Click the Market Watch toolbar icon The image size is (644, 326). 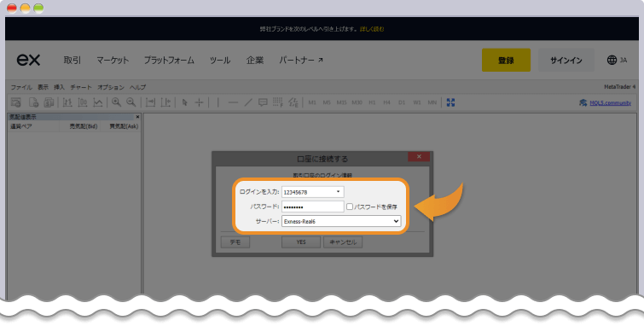click(x=16, y=102)
